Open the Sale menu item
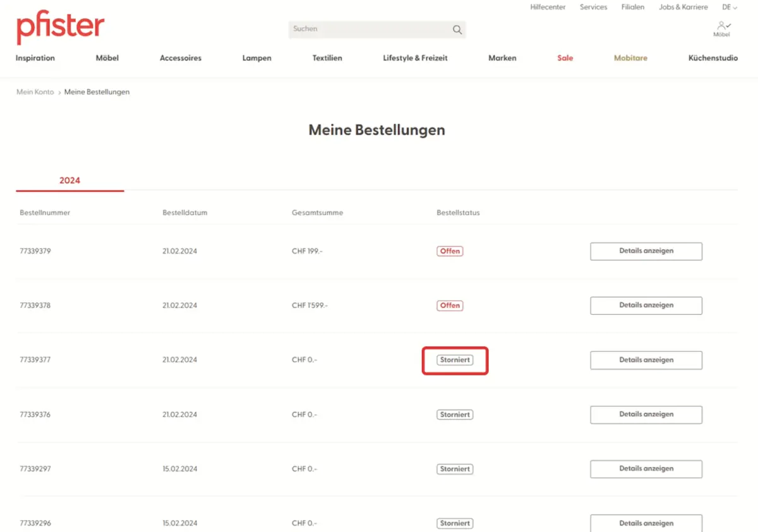This screenshot has height=532, width=758. (x=565, y=58)
